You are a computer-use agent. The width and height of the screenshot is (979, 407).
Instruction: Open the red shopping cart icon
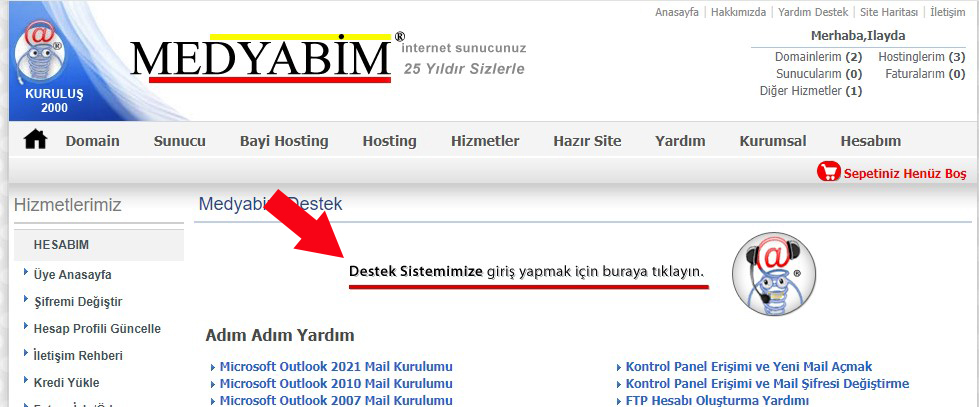[x=829, y=172]
